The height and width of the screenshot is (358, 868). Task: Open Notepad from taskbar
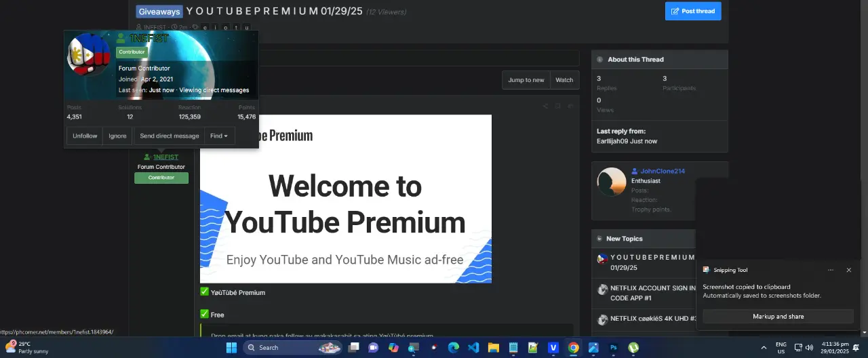coord(513,347)
